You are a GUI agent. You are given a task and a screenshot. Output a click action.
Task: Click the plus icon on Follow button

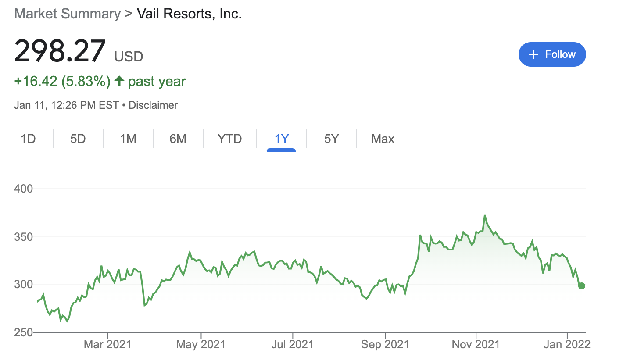click(x=533, y=54)
